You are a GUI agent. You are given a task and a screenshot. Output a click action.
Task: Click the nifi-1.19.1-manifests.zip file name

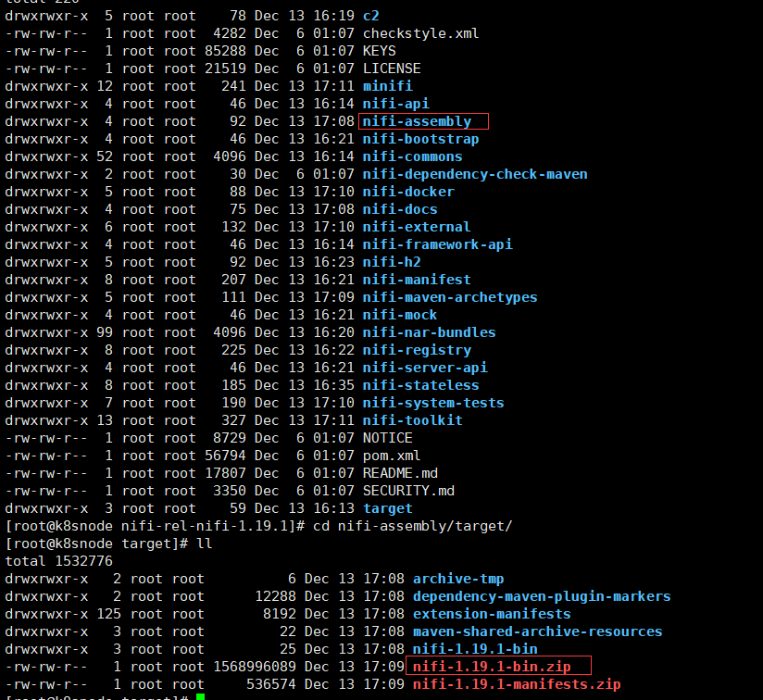coord(517,684)
